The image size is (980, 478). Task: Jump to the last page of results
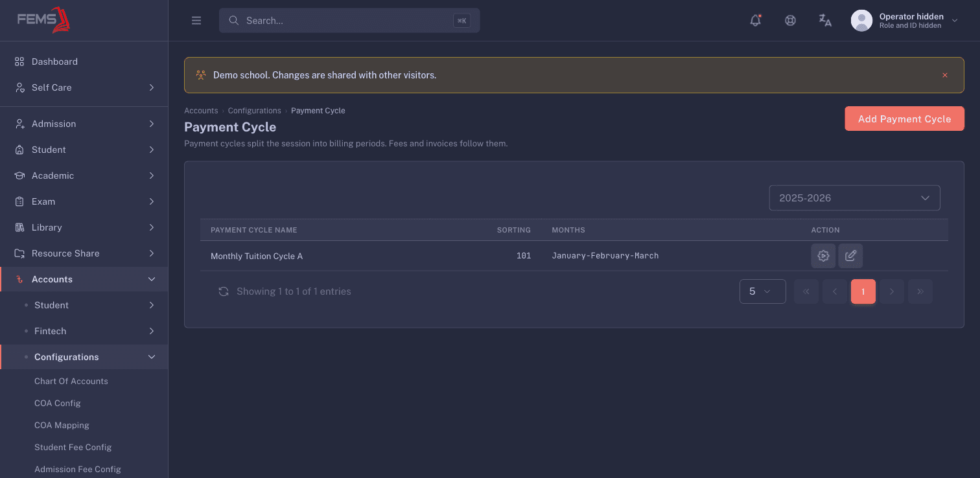920,291
